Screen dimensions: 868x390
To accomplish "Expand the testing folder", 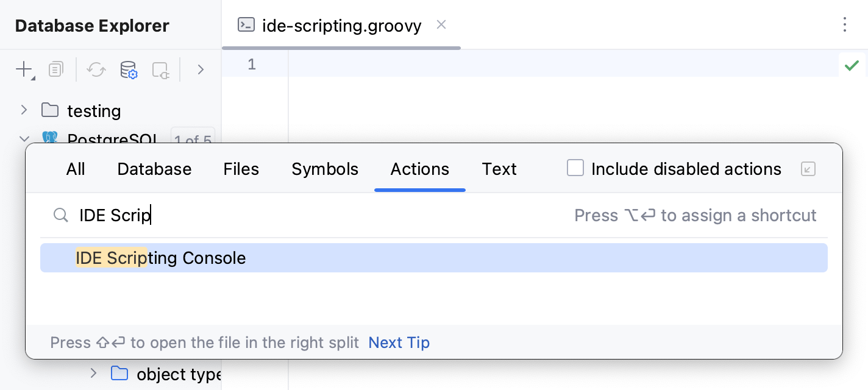I will [x=23, y=110].
